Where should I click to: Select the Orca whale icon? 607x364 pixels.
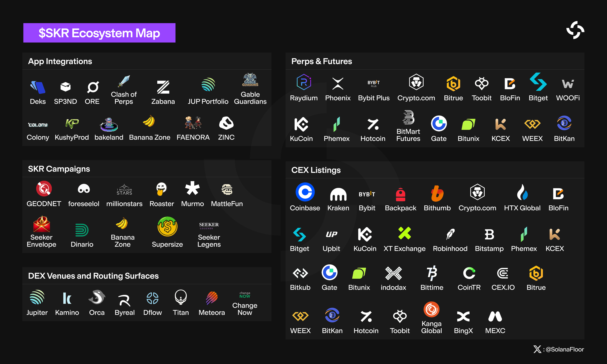click(97, 297)
